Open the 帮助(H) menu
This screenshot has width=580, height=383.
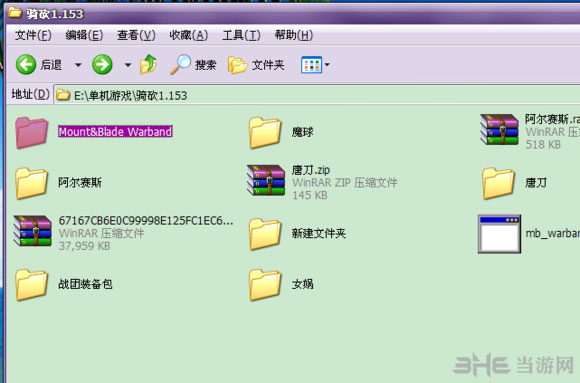tap(294, 36)
